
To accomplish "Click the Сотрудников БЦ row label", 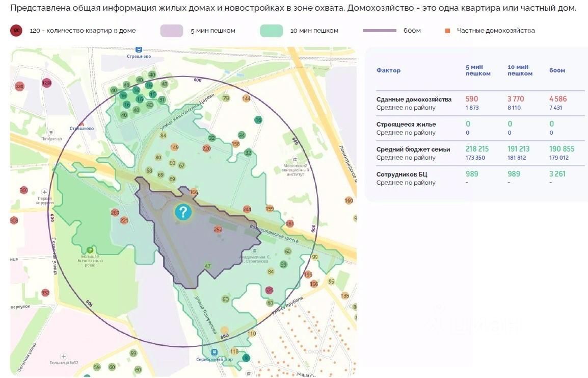I will pyautogui.click(x=402, y=174).
